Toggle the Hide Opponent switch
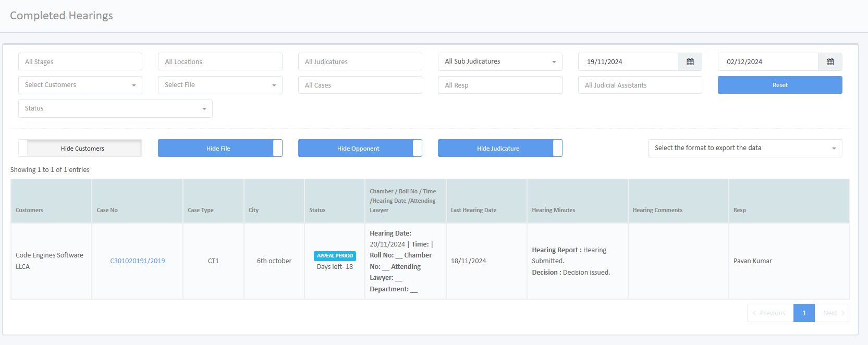The width and height of the screenshot is (868, 345). tap(360, 148)
